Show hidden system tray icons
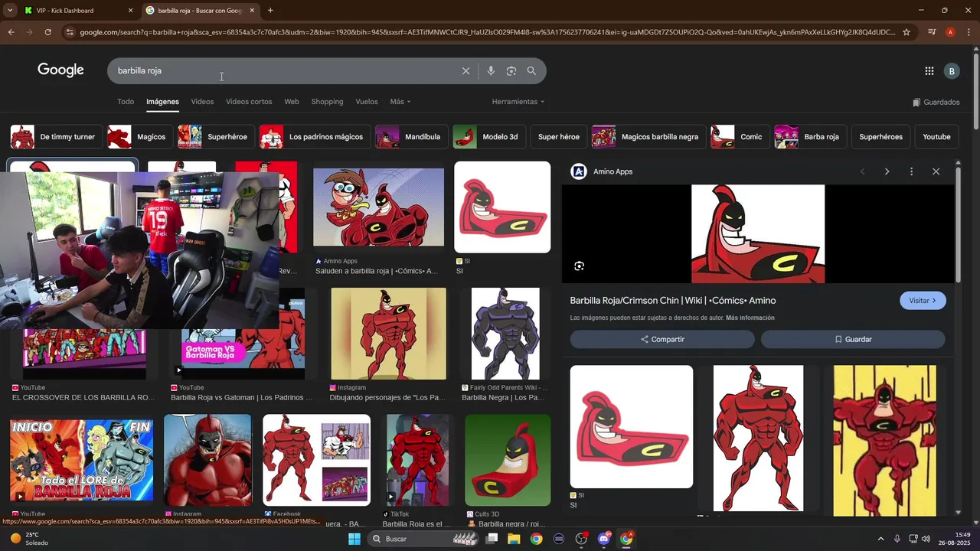The width and height of the screenshot is (980, 551). (880, 539)
